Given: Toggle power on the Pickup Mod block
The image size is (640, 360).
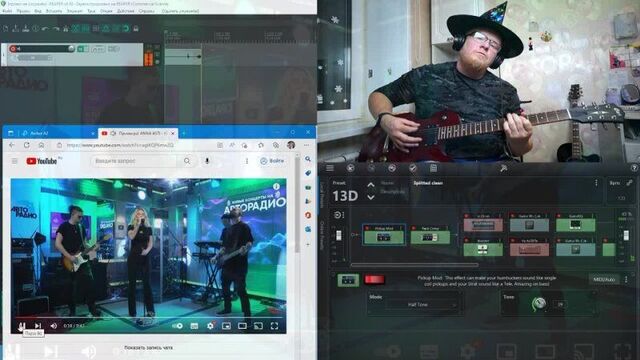Looking at the screenshot, I should 367,228.
